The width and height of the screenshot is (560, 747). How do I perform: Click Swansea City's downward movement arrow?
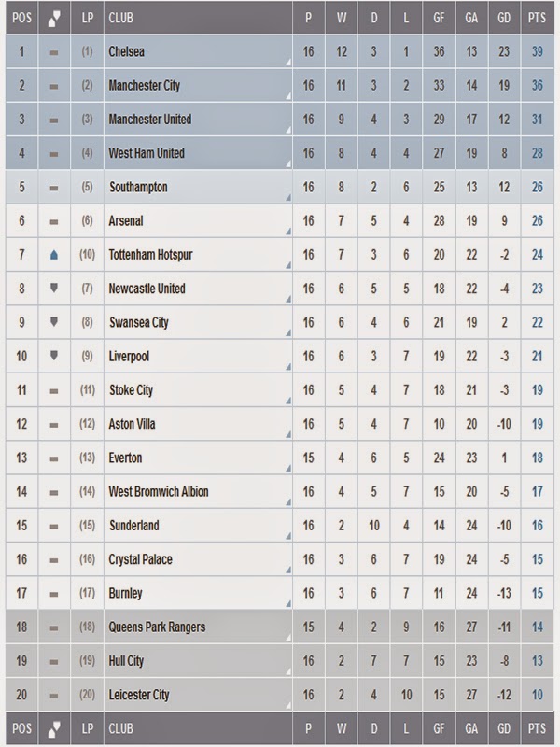tap(54, 322)
